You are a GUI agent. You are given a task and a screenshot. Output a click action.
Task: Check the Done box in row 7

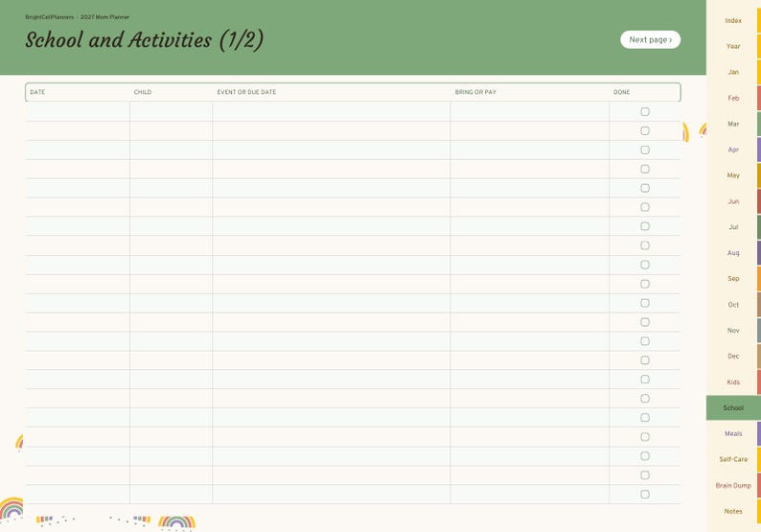tap(645, 226)
